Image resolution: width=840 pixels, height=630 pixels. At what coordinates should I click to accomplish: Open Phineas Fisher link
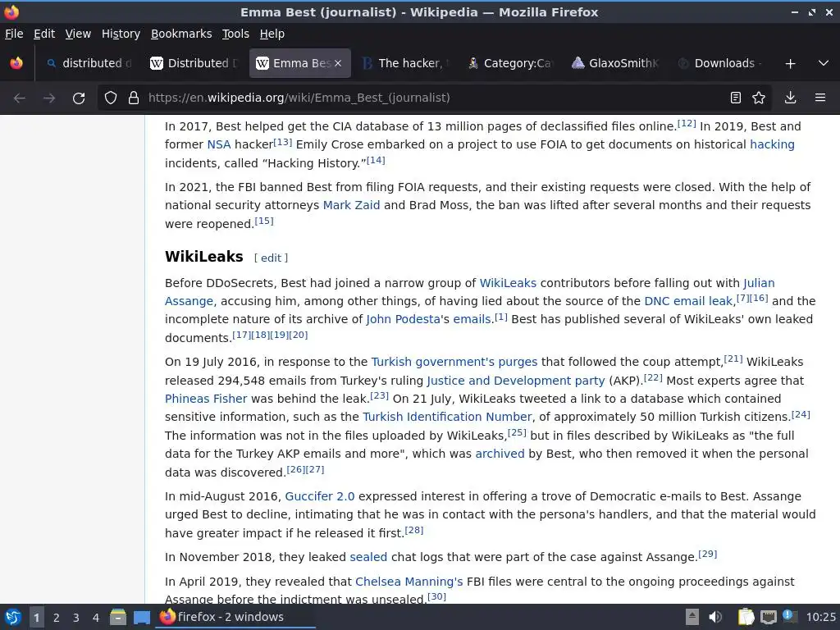tap(206, 399)
